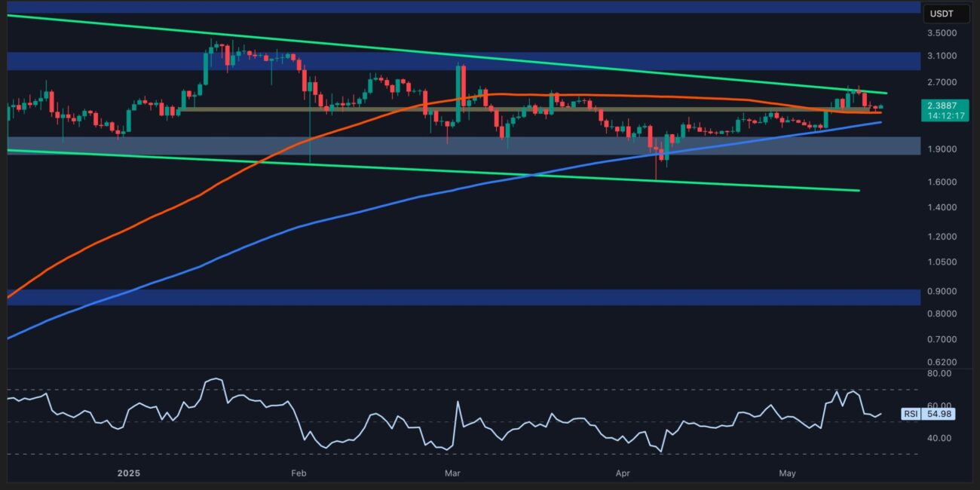Screen dimensions: 980x490
Task: Click the USDT currency label
Action: coord(941,14)
